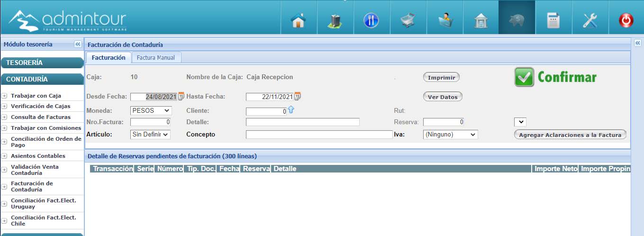Click into the Concepto text field
This screenshot has width=644, height=236.
tap(319, 135)
